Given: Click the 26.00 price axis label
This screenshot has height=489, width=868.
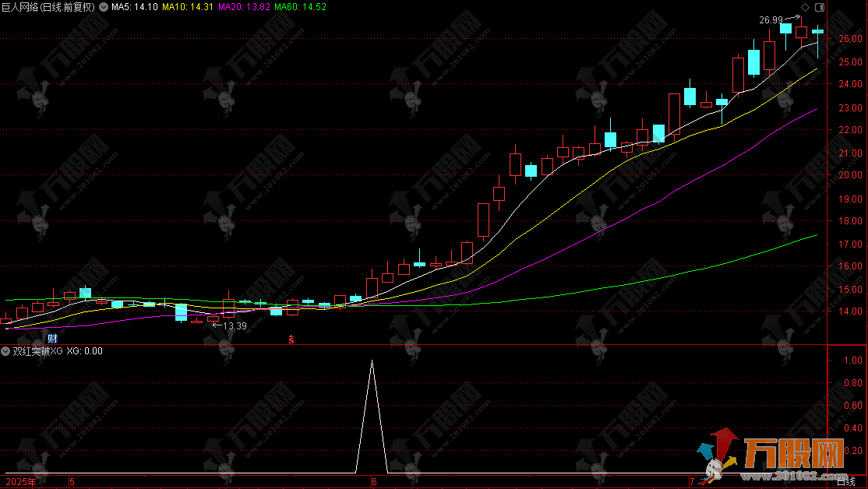Looking at the screenshot, I should (850, 39).
